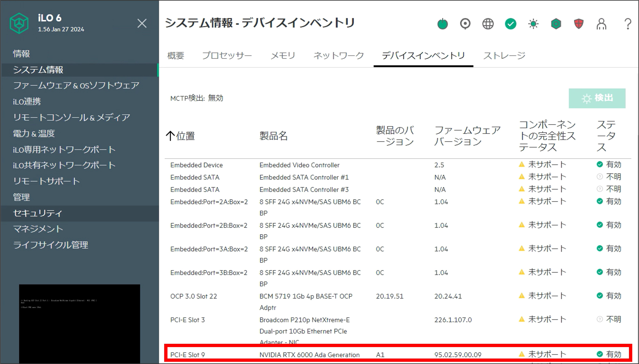This screenshot has height=364, width=639.
Task: Switch to the ネットワーク tab
Action: pyautogui.click(x=339, y=55)
